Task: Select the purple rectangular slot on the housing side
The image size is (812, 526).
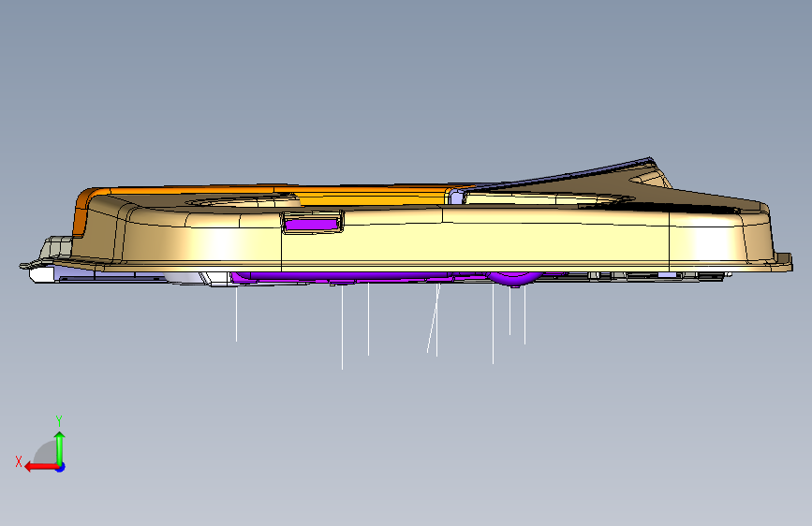Action: pos(311,225)
